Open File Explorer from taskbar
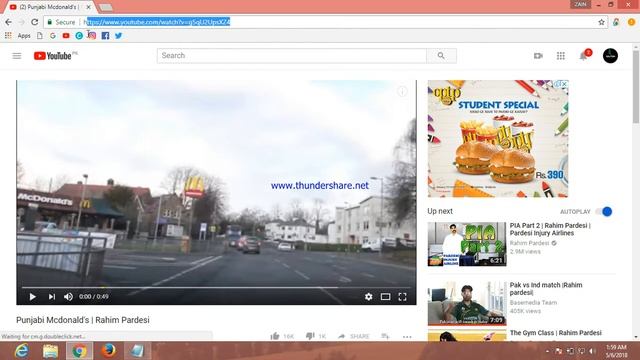640x360 pixels. 50,351
